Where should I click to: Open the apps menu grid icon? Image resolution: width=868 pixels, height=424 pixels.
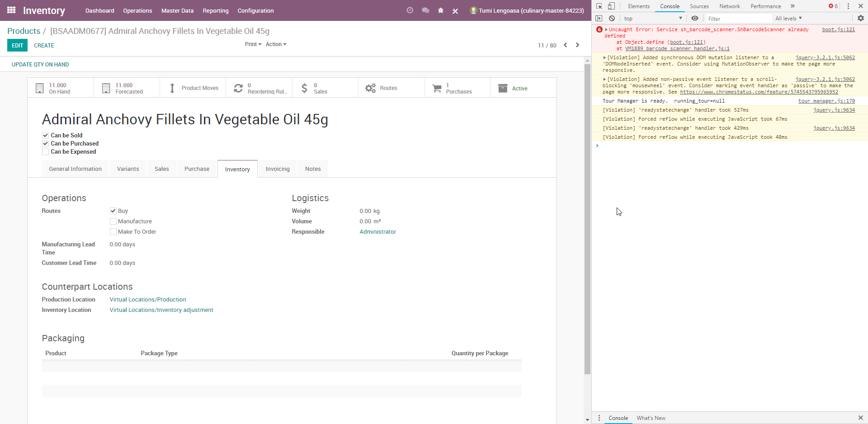(11, 10)
